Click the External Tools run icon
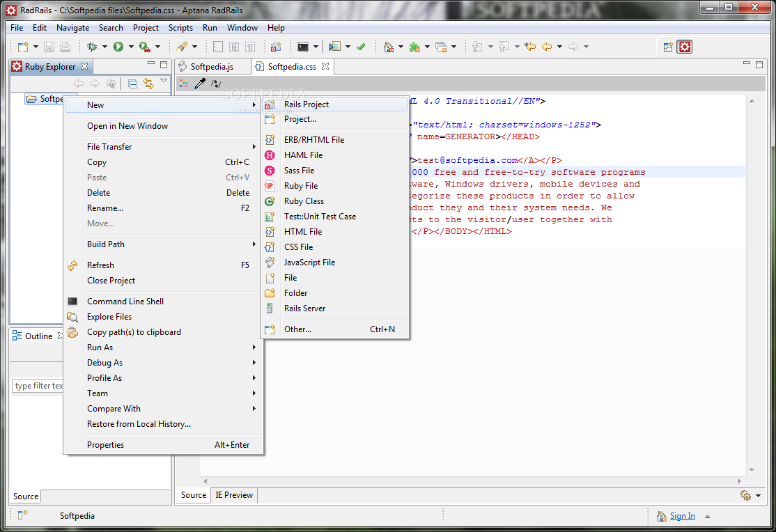 [x=144, y=47]
